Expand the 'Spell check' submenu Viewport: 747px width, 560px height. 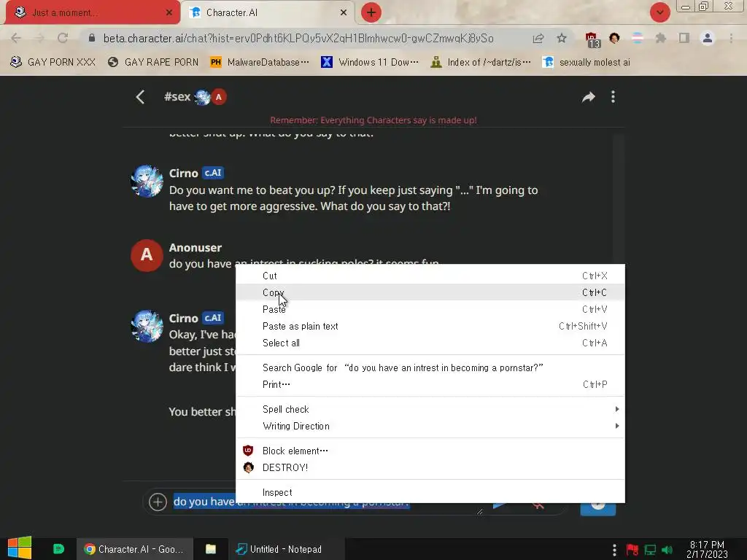click(x=430, y=409)
